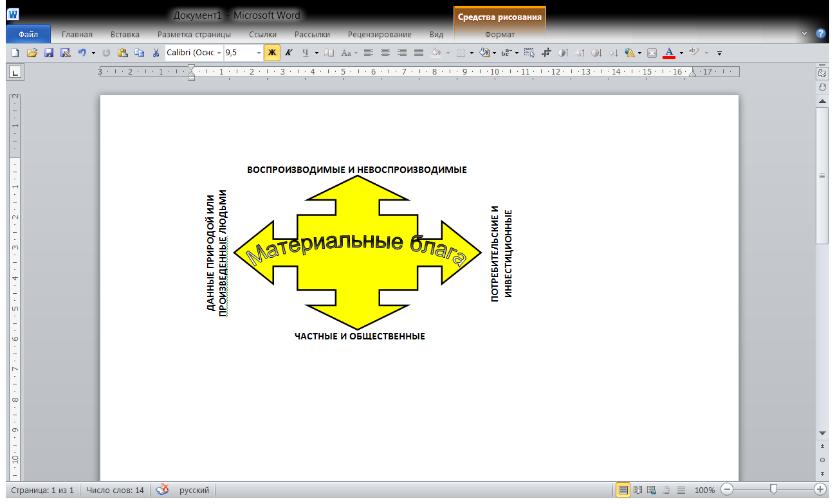
Task: Expand the Undo history dropdown arrow
Action: pos(93,53)
